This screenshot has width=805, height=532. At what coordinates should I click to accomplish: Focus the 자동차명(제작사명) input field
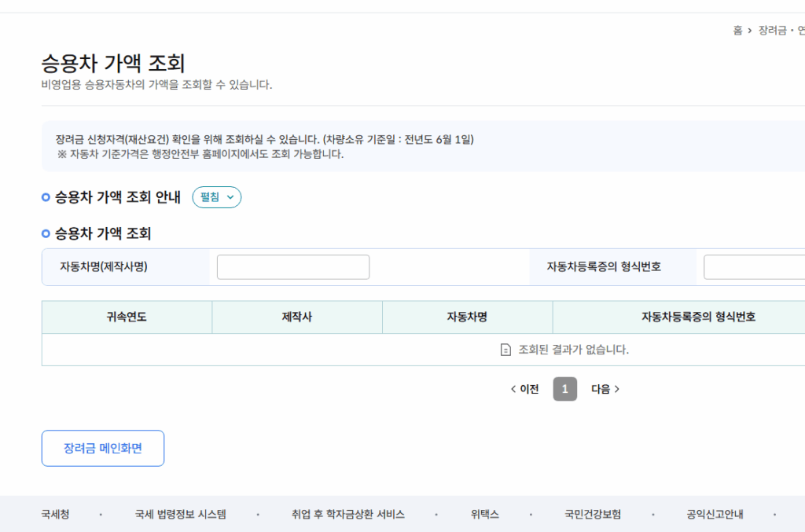[292, 266]
